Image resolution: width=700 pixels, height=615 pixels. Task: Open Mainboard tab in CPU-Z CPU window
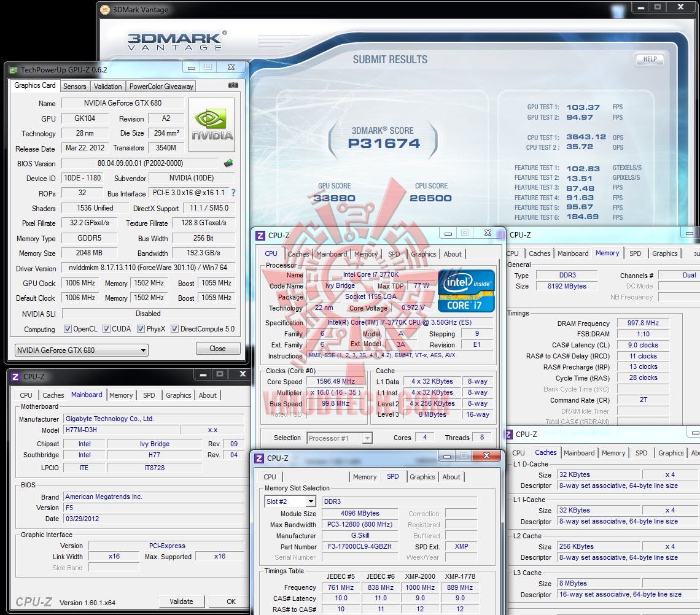point(332,254)
